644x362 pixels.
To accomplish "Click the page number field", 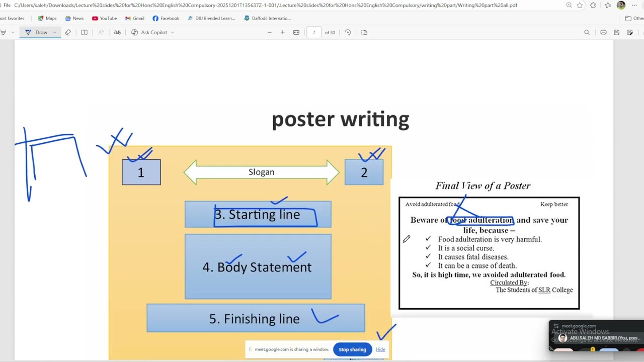I will pos(314,32).
